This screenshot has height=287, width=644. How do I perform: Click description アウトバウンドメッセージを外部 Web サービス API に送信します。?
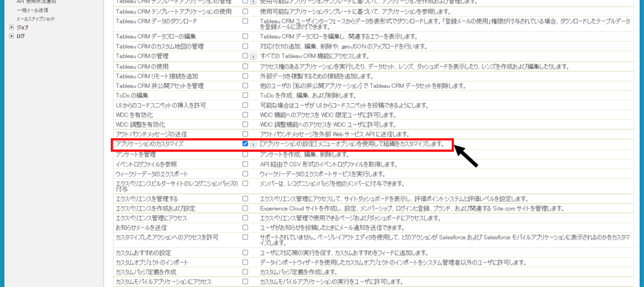pos(335,134)
